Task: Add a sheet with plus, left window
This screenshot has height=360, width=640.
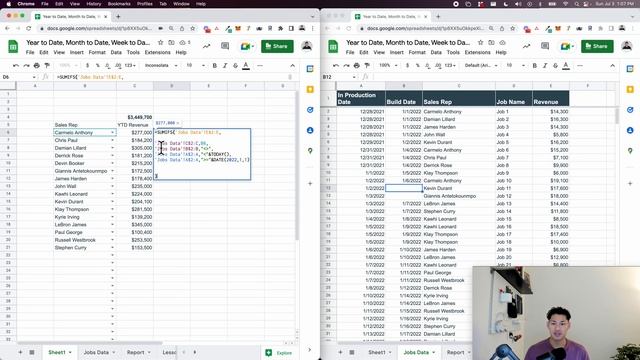Action: point(20,352)
